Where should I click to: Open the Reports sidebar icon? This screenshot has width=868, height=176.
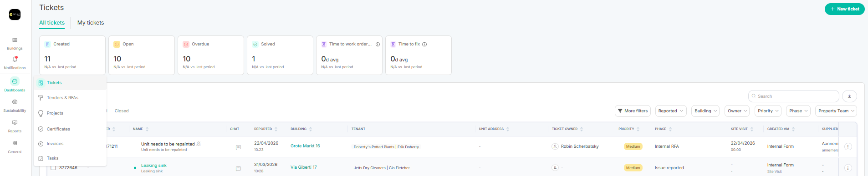coord(15,123)
